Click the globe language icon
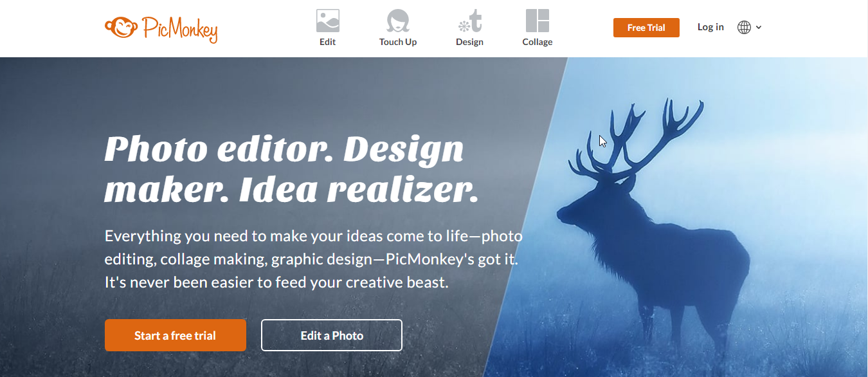The width and height of the screenshot is (868, 377). [744, 27]
